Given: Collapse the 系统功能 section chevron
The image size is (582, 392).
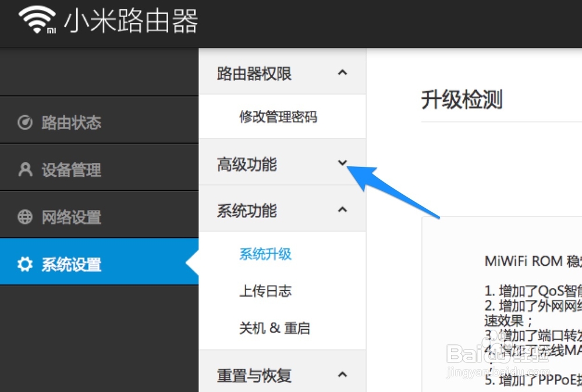Looking at the screenshot, I should click(342, 209).
